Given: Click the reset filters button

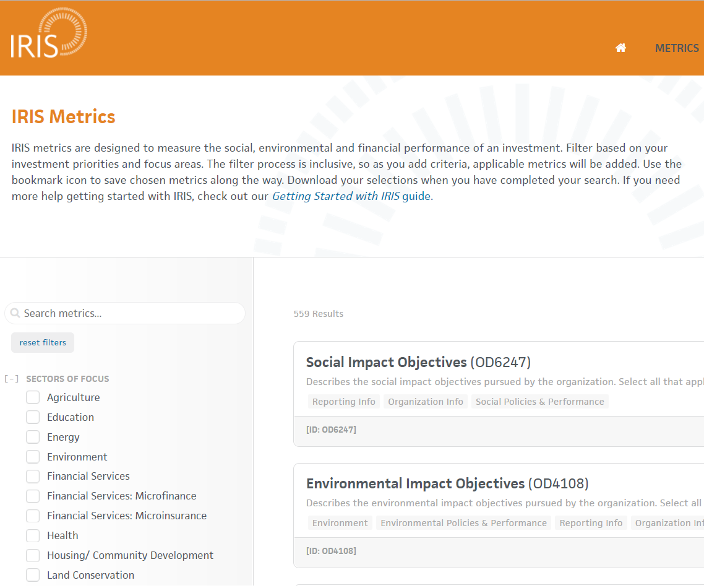Looking at the screenshot, I should pos(43,343).
